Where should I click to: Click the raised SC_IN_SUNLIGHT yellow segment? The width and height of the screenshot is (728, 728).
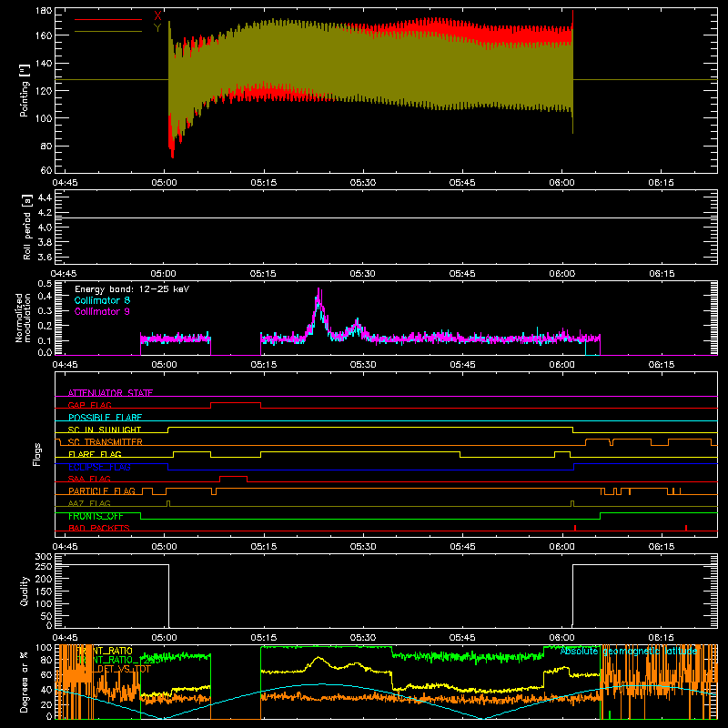[x=370, y=428]
